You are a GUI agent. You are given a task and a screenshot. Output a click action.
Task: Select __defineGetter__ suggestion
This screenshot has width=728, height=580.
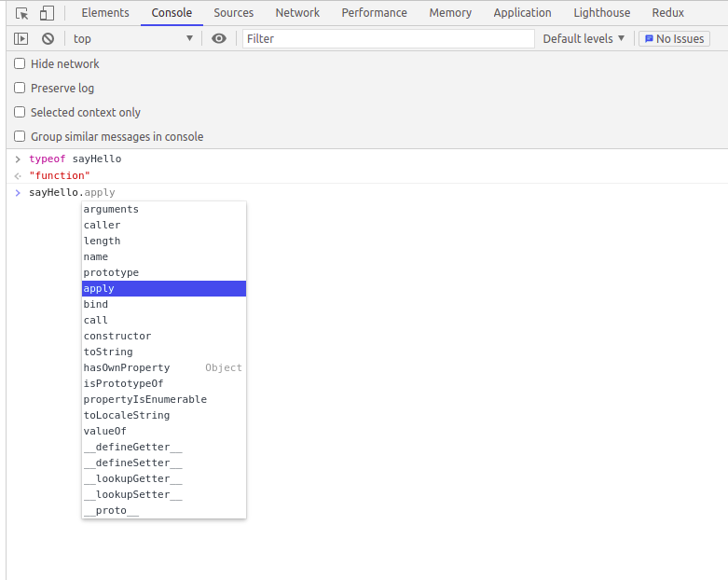[x=164, y=447]
